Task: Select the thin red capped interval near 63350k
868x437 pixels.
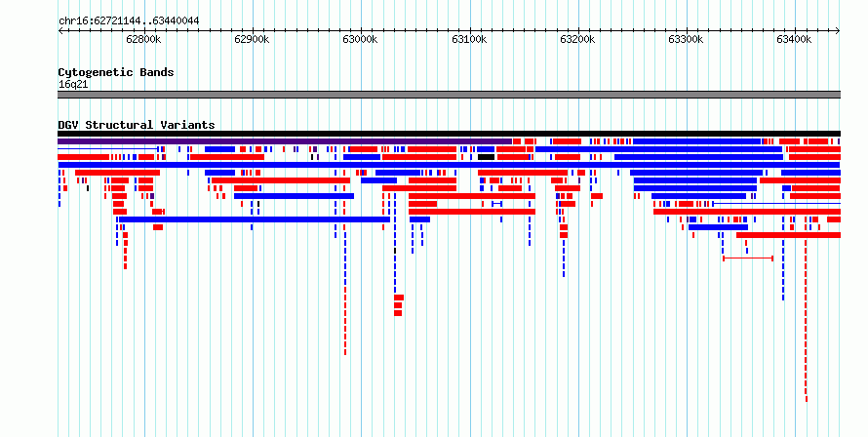Action: click(x=748, y=258)
